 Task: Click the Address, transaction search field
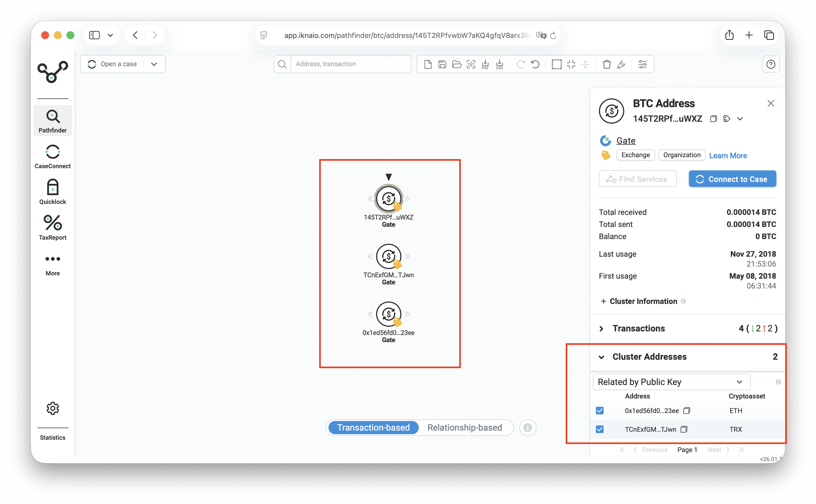click(x=350, y=64)
